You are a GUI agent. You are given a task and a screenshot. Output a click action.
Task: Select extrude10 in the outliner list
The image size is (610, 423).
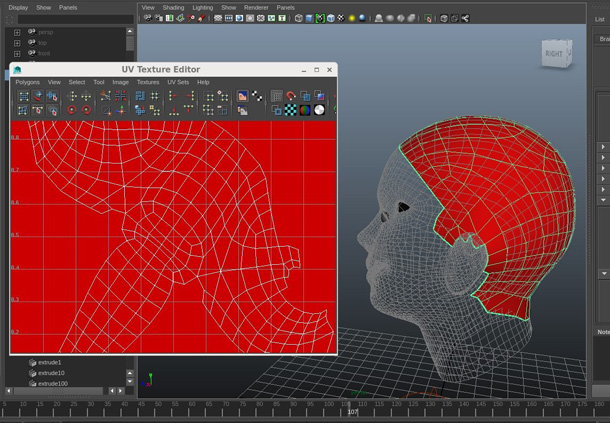click(x=51, y=373)
